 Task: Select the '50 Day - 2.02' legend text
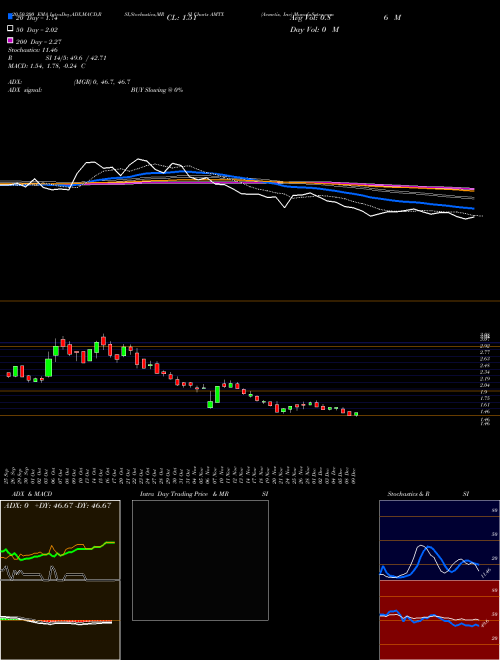point(37,30)
